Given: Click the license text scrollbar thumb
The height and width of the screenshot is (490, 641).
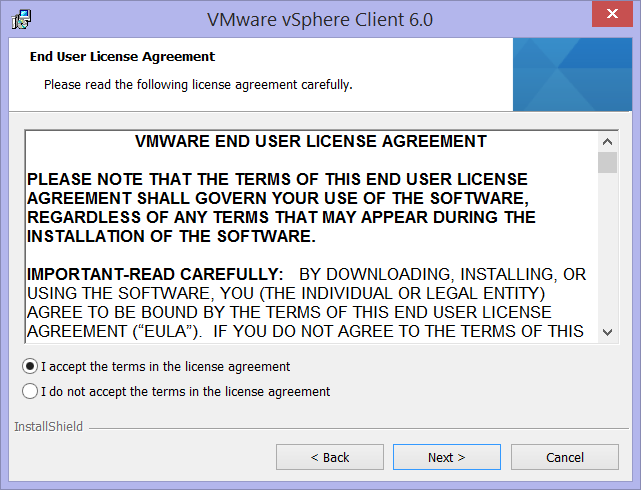Looking at the screenshot, I should (607, 163).
